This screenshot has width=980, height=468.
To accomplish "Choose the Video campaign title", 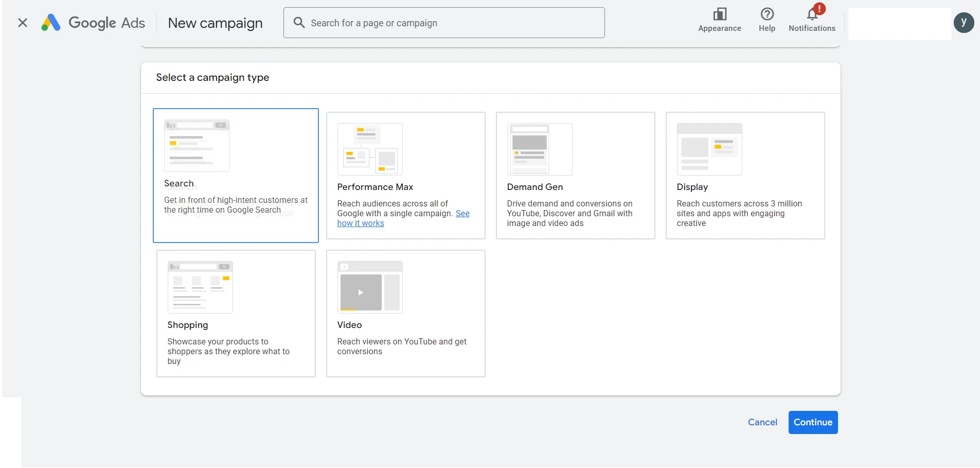I will point(350,325).
